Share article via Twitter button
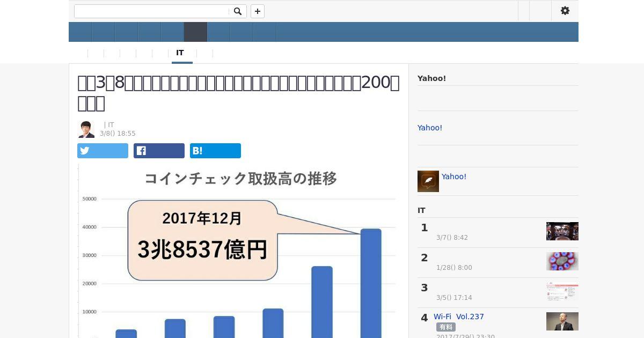Viewport: 644px width, 338px height. 103,151
